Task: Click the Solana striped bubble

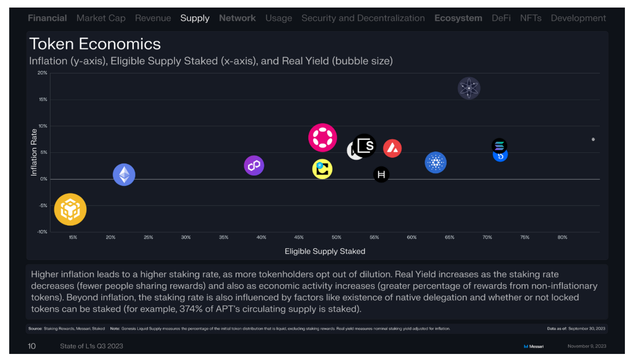Action: click(500, 146)
